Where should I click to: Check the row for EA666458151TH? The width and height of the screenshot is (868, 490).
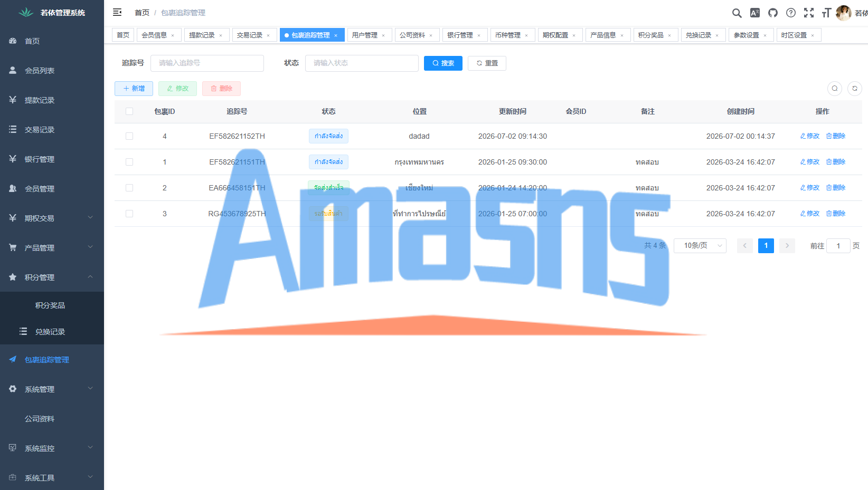click(129, 188)
